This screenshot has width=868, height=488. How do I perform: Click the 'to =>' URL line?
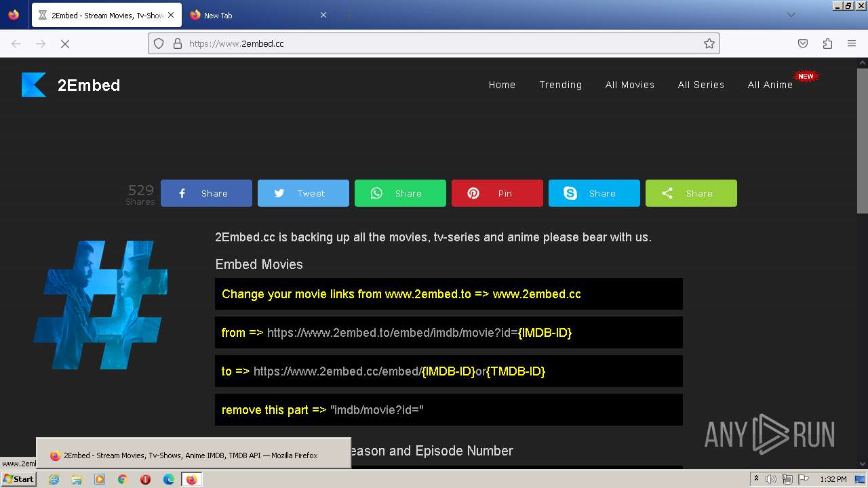(449, 371)
